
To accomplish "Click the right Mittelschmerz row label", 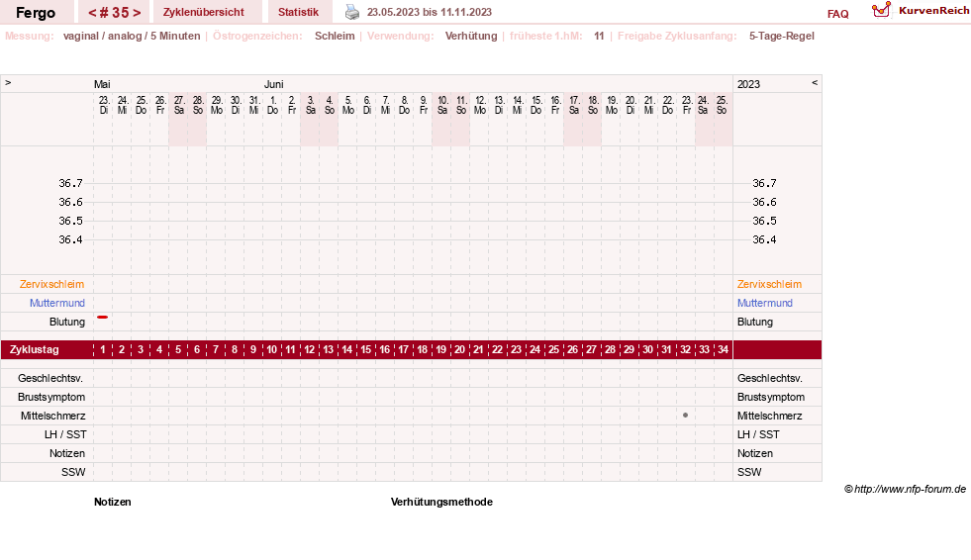I will point(769,416).
